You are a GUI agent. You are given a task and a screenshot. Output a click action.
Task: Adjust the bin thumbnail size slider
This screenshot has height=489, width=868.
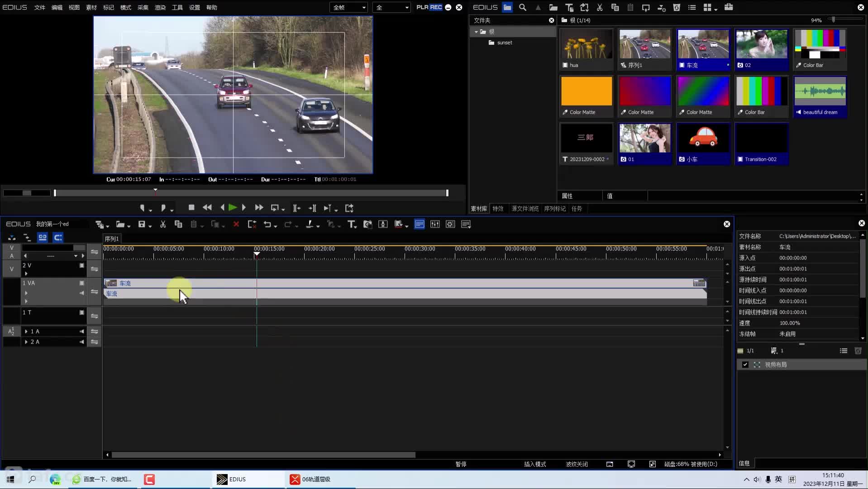[833, 19]
